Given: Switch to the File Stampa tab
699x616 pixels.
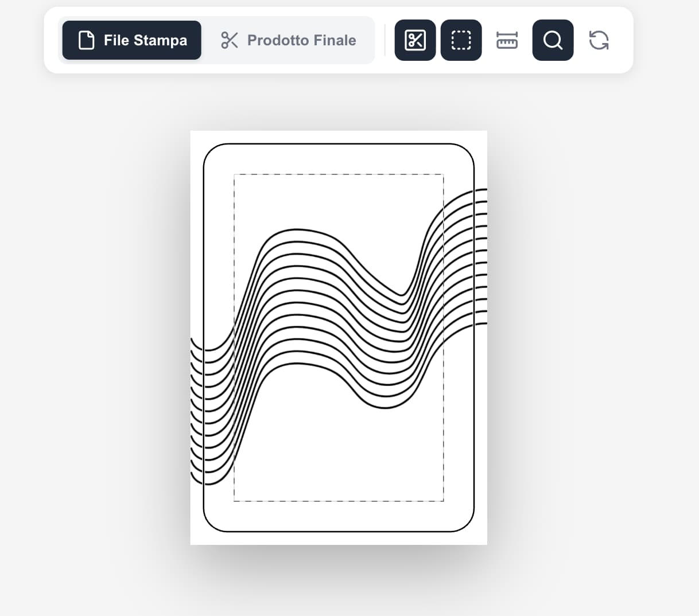Looking at the screenshot, I should [132, 40].
